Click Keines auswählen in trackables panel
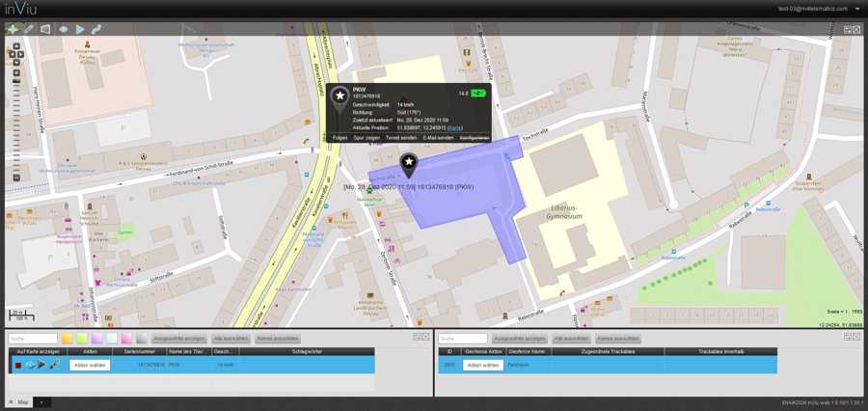This screenshot has width=868, height=411. point(278,339)
